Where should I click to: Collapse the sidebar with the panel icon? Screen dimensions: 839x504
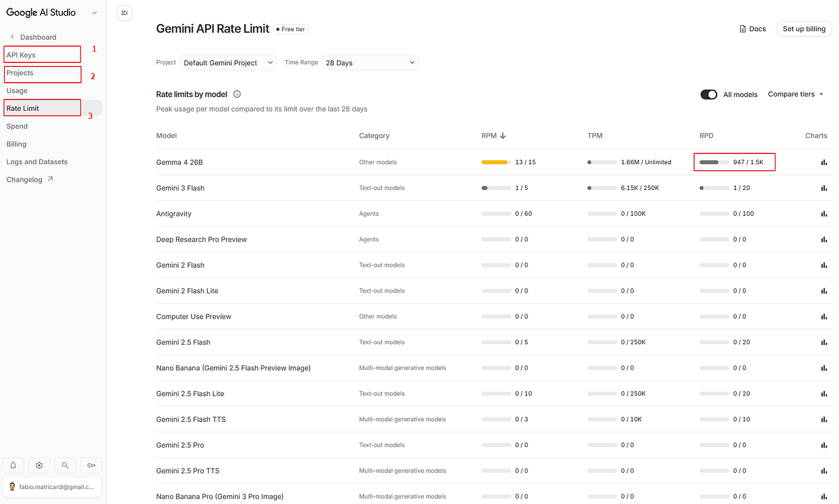(x=125, y=13)
